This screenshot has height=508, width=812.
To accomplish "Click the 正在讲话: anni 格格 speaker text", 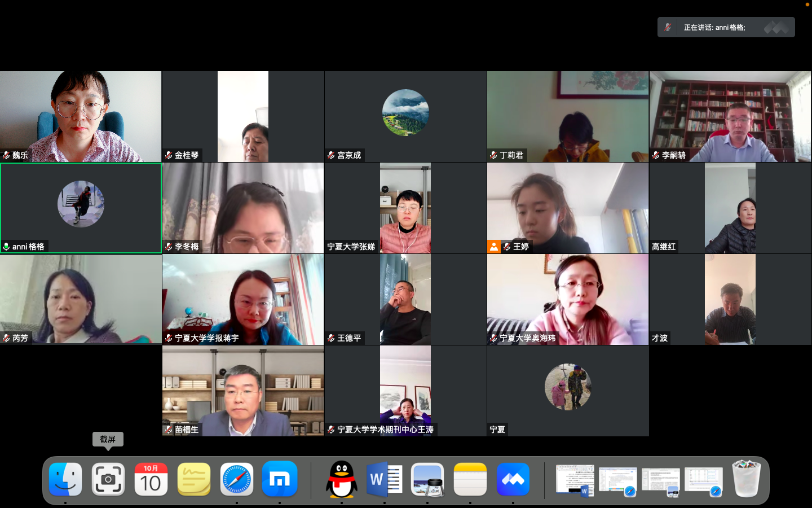I will [714, 27].
